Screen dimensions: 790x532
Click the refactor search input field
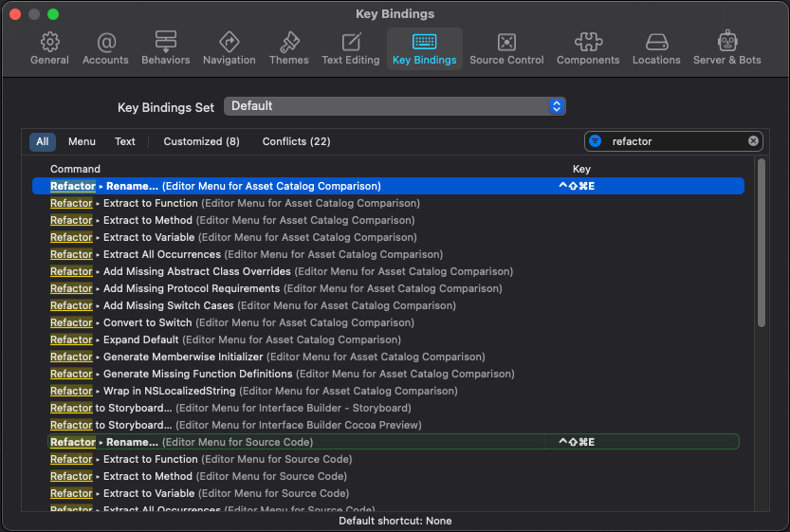coord(675,141)
